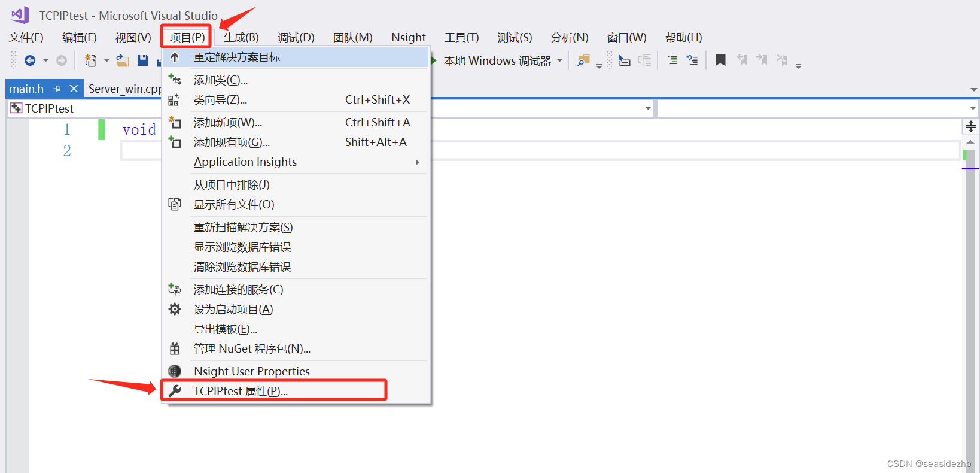Choose 添加类(C)... from the menu

[x=296, y=80]
